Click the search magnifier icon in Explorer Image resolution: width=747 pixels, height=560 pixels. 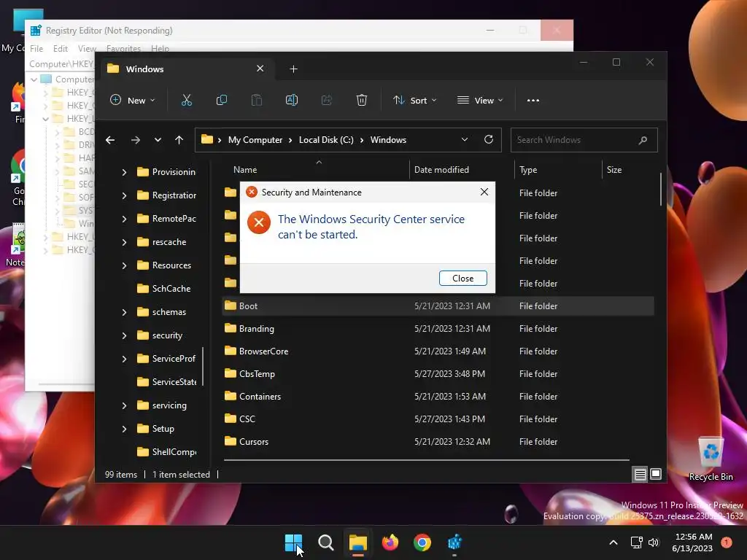643,140
